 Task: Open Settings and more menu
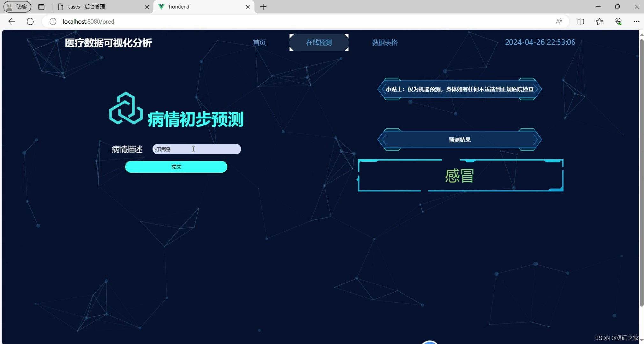(637, 21)
